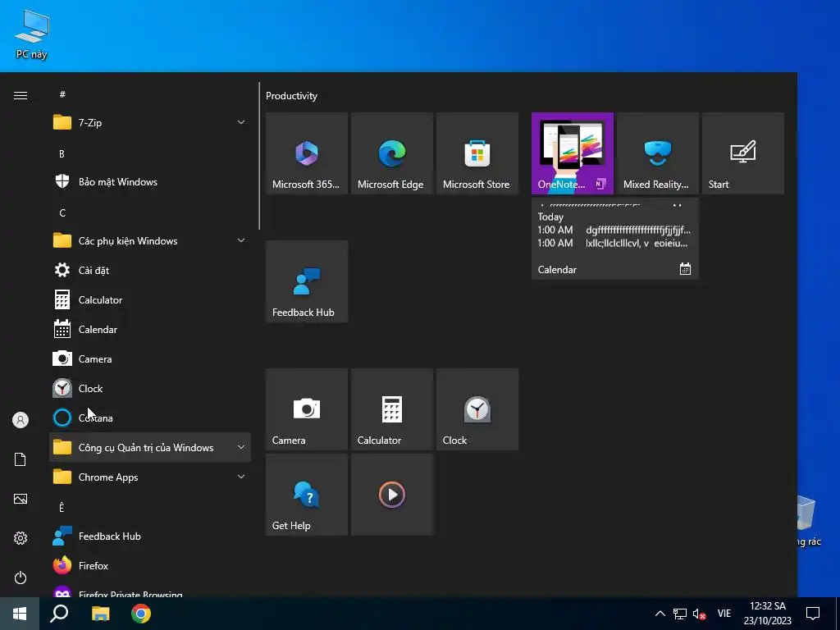Open the Pictures shortcut icon
Image resolution: width=840 pixels, height=630 pixels.
21,499
